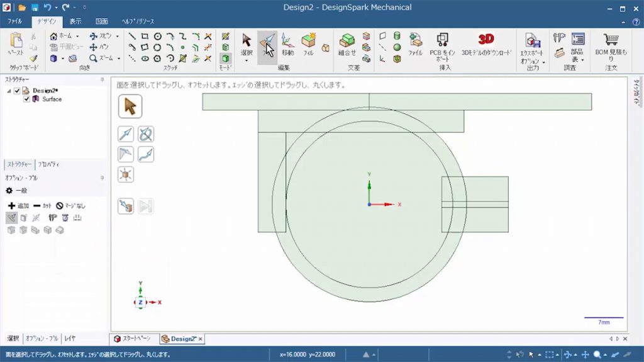Open the File (ファイル) menu tab
This screenshot has width=644, height=362.
point(14,21)
